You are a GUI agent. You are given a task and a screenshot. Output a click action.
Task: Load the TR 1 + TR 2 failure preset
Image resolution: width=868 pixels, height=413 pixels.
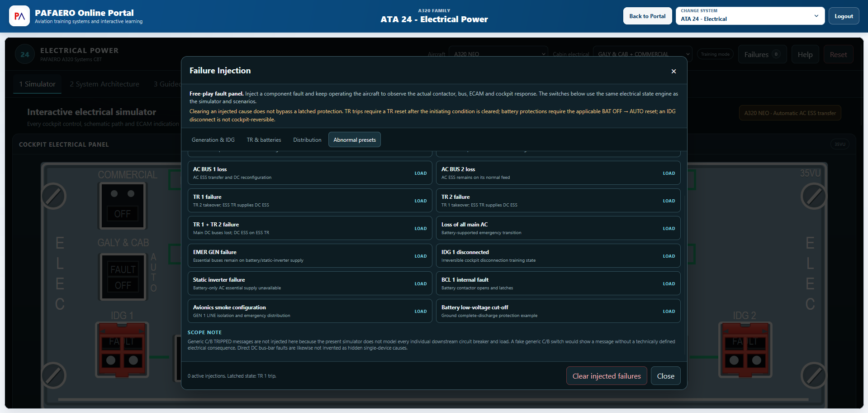pyautogui.click(x=421, y=229)
